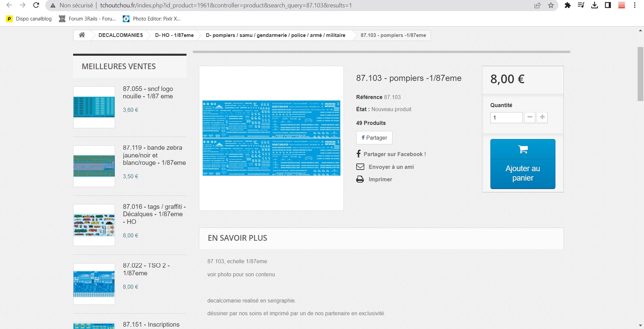
Task: Click the home icon in breadcrumb
Action: (82, 35)
